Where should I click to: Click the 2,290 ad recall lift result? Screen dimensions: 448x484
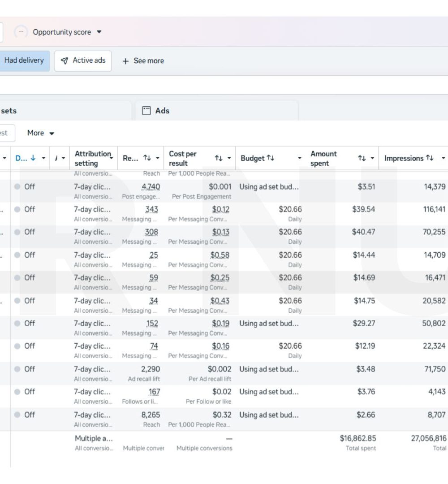click(151, 369)
